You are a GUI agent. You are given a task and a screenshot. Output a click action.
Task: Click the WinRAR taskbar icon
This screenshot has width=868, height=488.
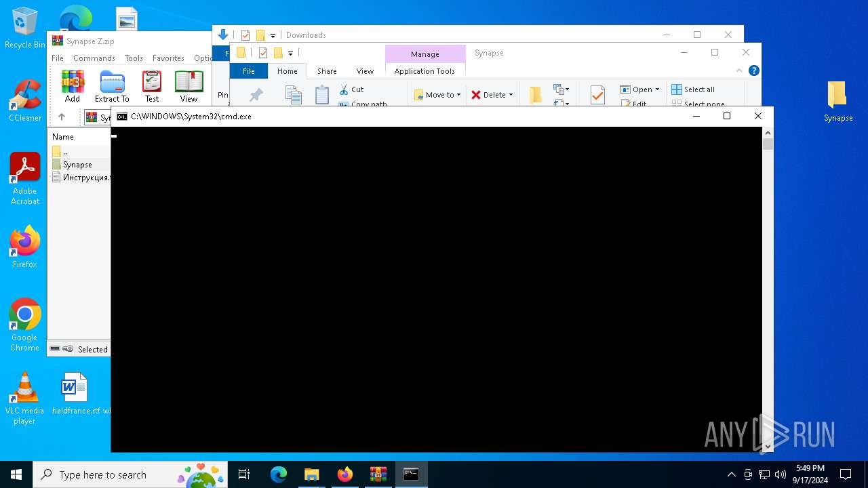tap(378, 474)
